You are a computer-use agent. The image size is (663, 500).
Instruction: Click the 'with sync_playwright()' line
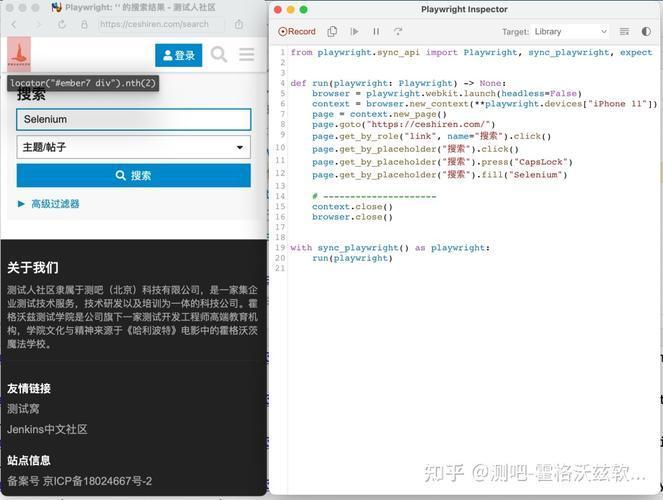pyautogui.click(x=390, y=248)
